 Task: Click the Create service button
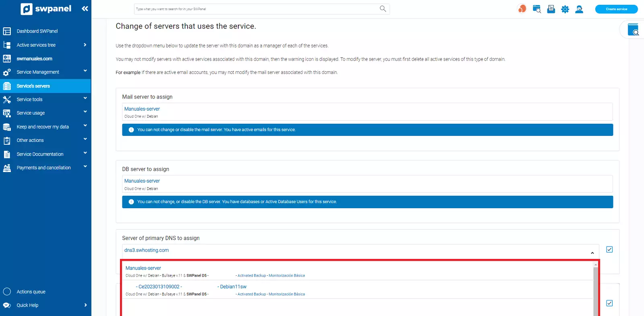tap(616, 9)
